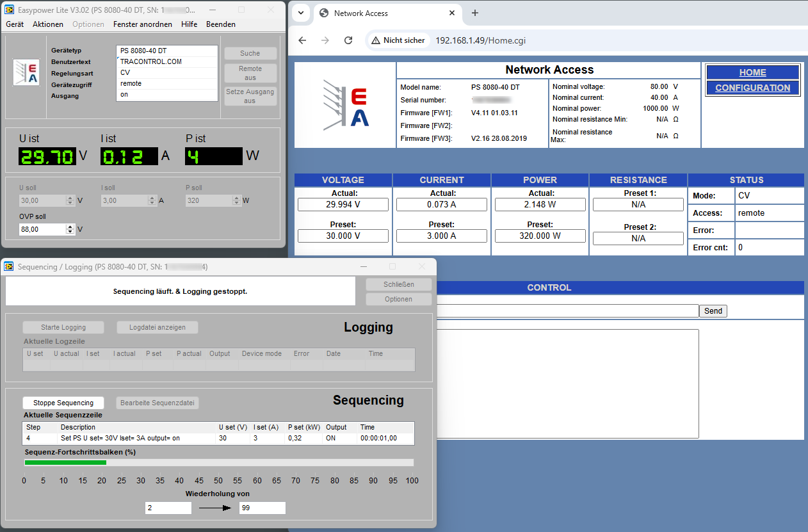
Task: Open a new browser tab with plus icon
Action: click(475, 13)
